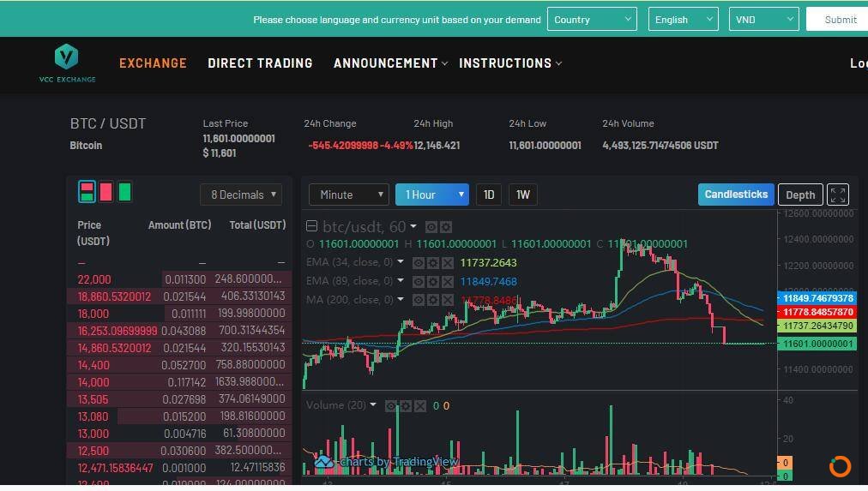Go to the EXCHANGE tab
The width and height of the screenshot is (868, 491).
tap(153, 63)
